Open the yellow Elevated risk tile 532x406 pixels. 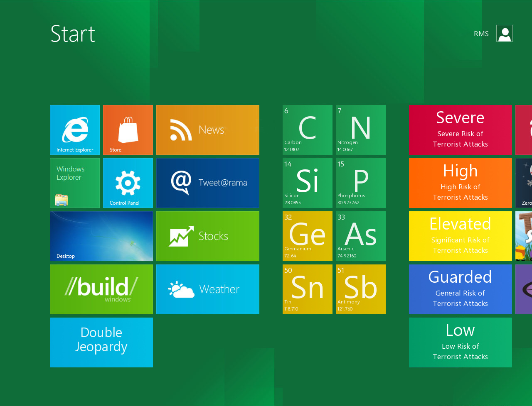coord(461,236)
